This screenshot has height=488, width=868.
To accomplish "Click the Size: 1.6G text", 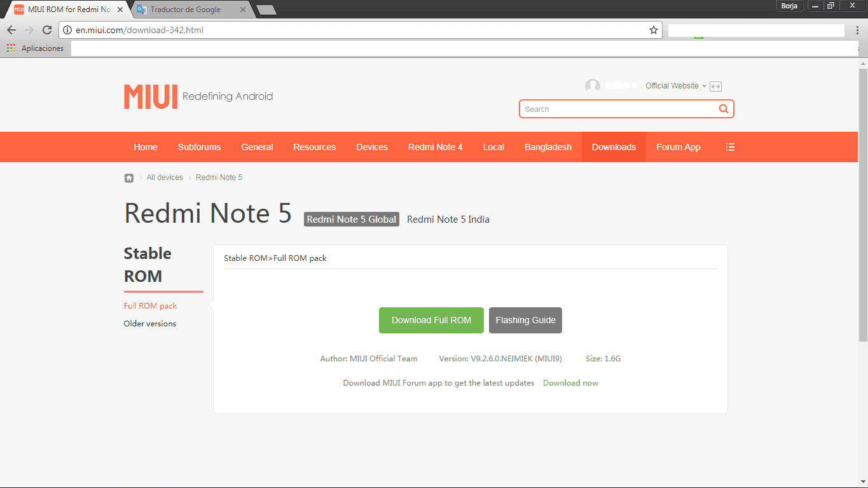I will tap(603, 359).
